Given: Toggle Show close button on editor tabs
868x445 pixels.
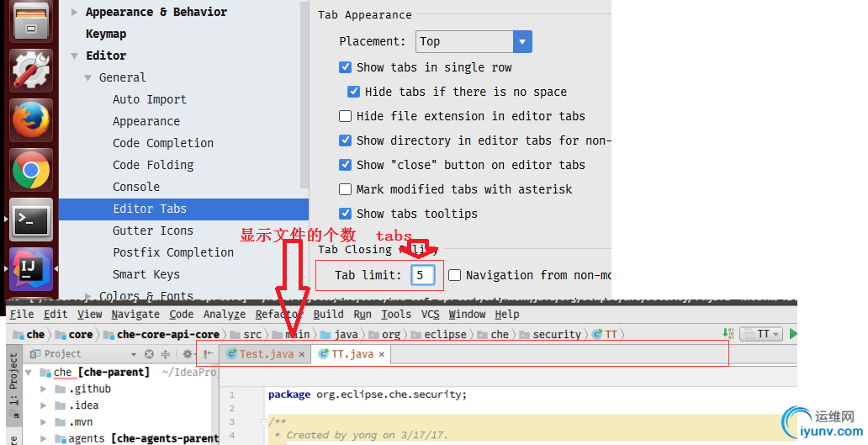Looking at the screenshot, I should click(x=345, y=164).
